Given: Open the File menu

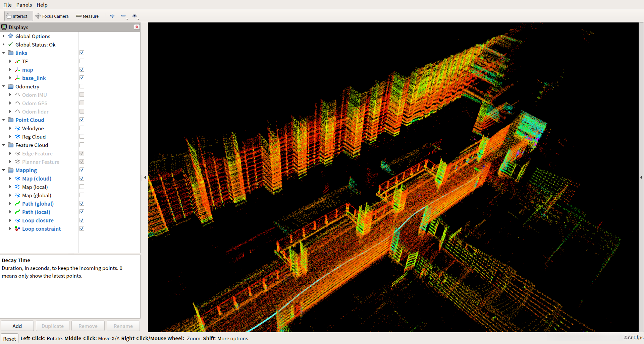Looking at the screenshot, I should coord(7,5).
